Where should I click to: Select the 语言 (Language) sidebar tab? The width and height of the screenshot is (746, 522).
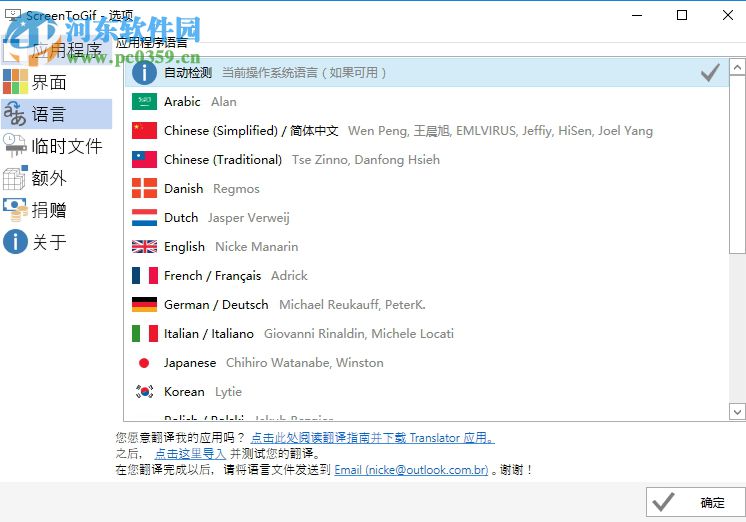tap(56, 114)
